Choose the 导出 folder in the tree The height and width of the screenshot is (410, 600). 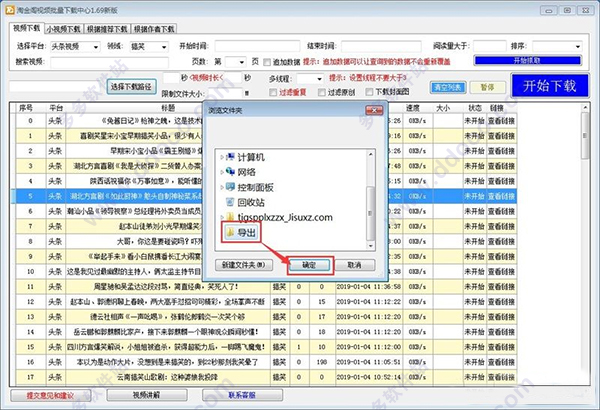click(241, 232)
